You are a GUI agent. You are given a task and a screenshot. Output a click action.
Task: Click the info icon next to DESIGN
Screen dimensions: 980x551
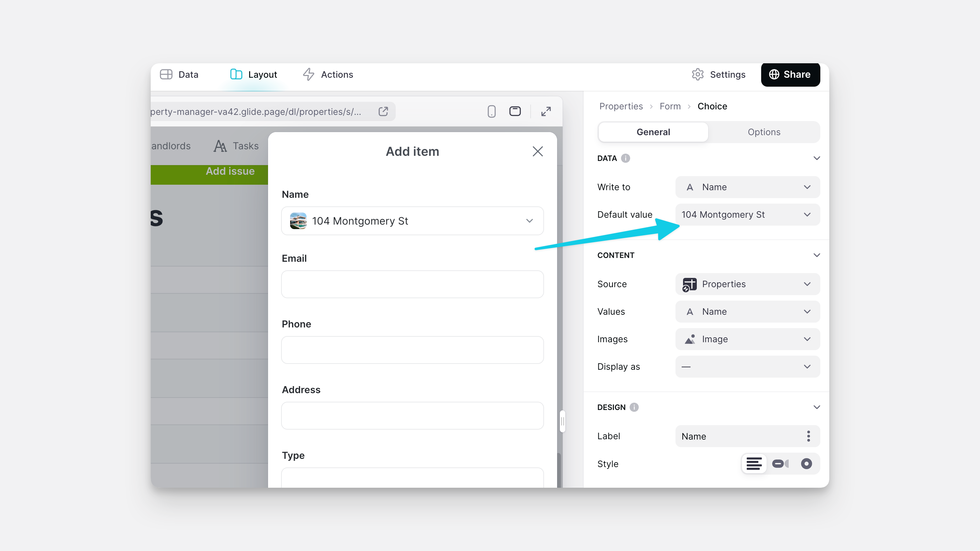(634, 407)
